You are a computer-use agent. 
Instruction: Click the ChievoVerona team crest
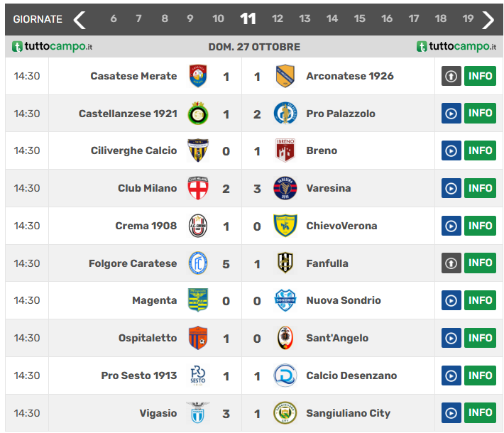(x=285, y=226)
